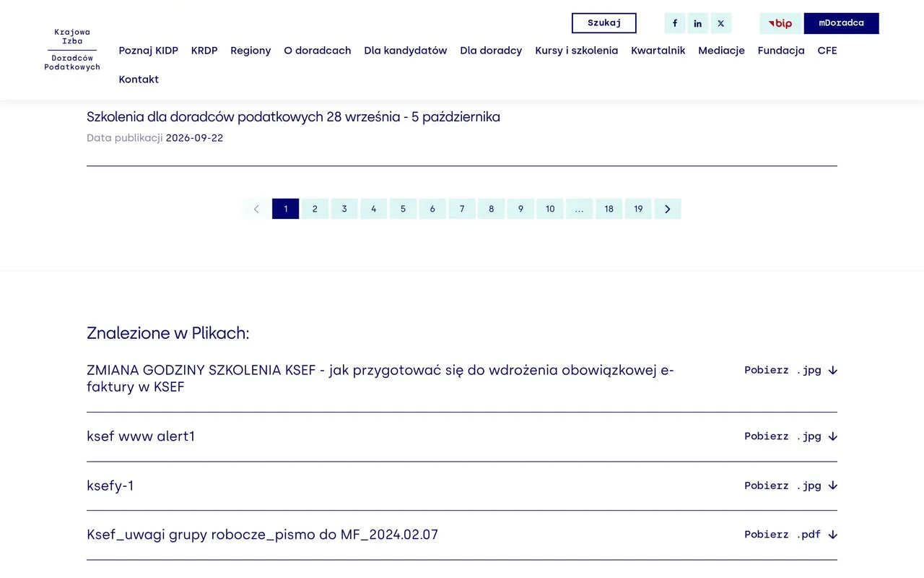Open Kursy i szkolenia menu

tap(577, 51)
